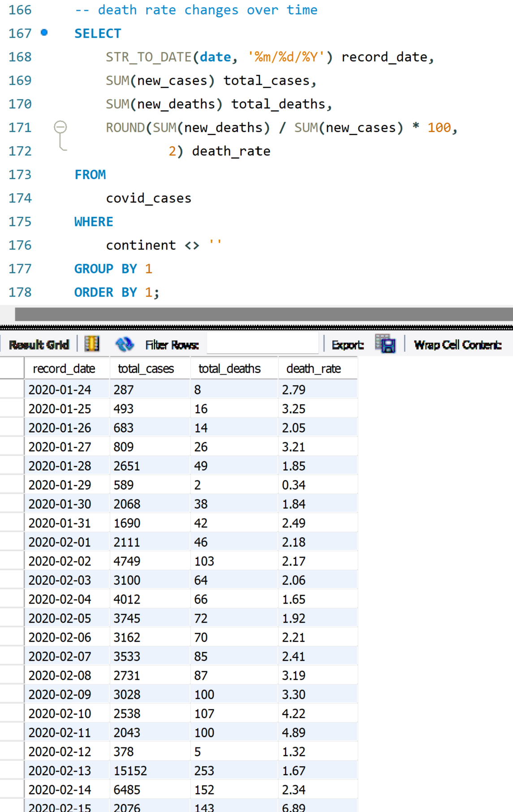This screenshot has height=812, width=513.
Task: Click the total_deaths column header
Action: pos(229,368)
